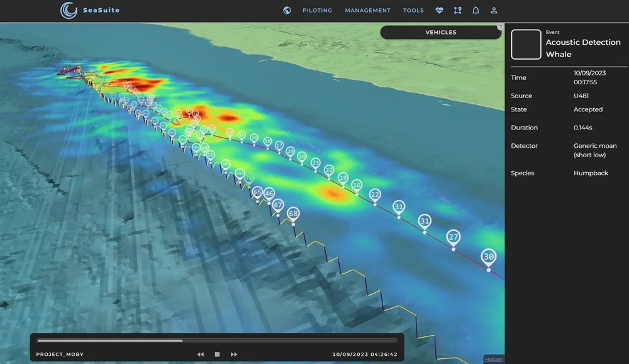Image resolution: width=629 pixels, height=364 pixels.
Task: Select map detection marker 56
Action: pyautogui.click(x=210, y=155)
